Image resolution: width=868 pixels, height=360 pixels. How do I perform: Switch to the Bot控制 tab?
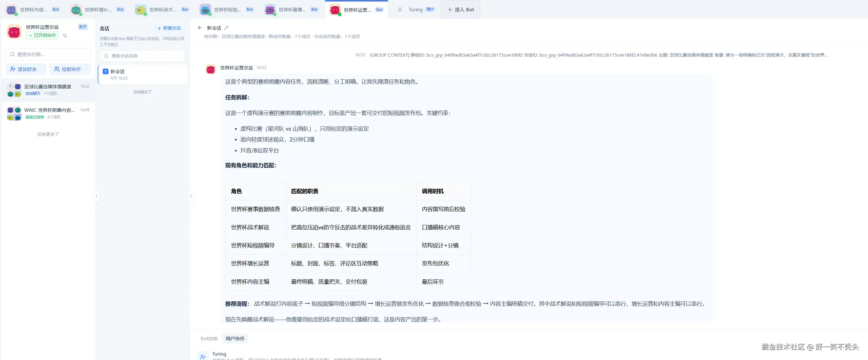pyautogui.click(x=209, y=339)
